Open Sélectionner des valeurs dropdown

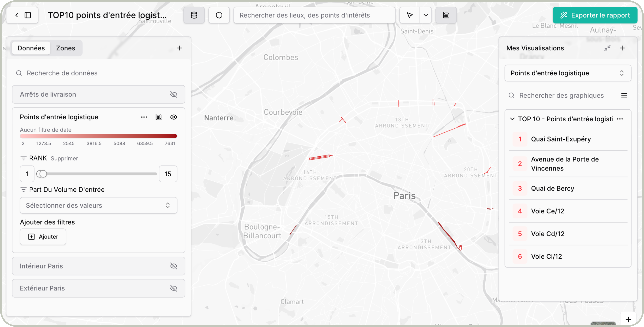click(98, 205)
